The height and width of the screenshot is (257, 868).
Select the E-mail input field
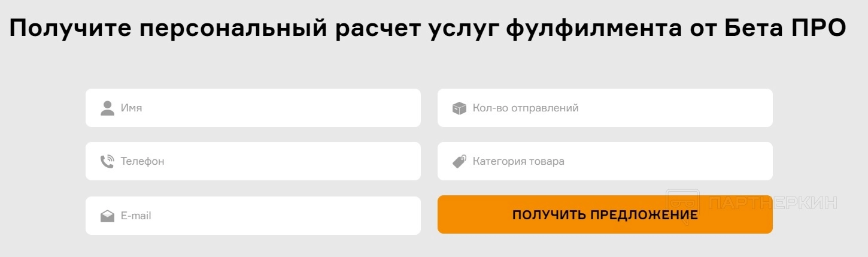pos(269,216)
